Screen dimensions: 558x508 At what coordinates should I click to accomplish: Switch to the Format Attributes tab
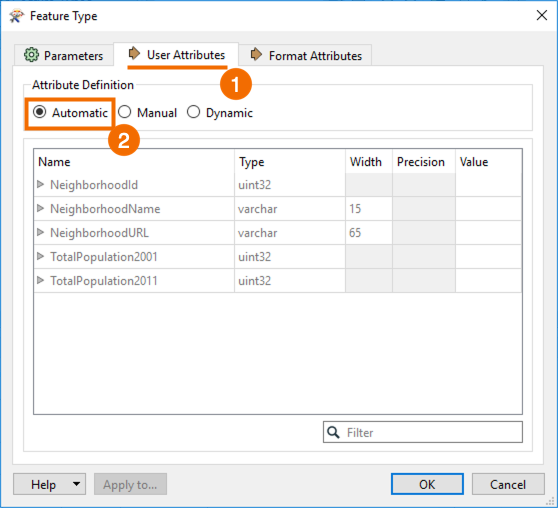tap(306, 56)
